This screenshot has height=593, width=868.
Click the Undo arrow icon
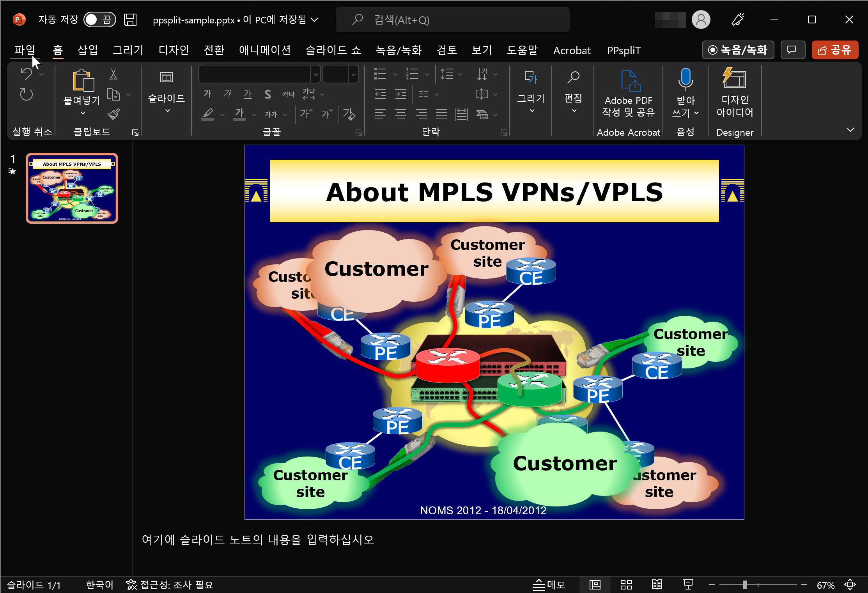tap(27, 73)
